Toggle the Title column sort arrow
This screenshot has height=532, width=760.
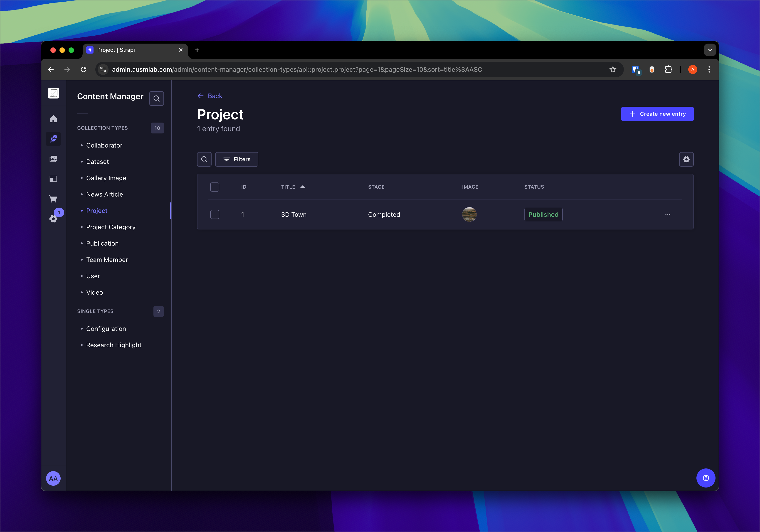pyautogui.click(x=303, y=187)
